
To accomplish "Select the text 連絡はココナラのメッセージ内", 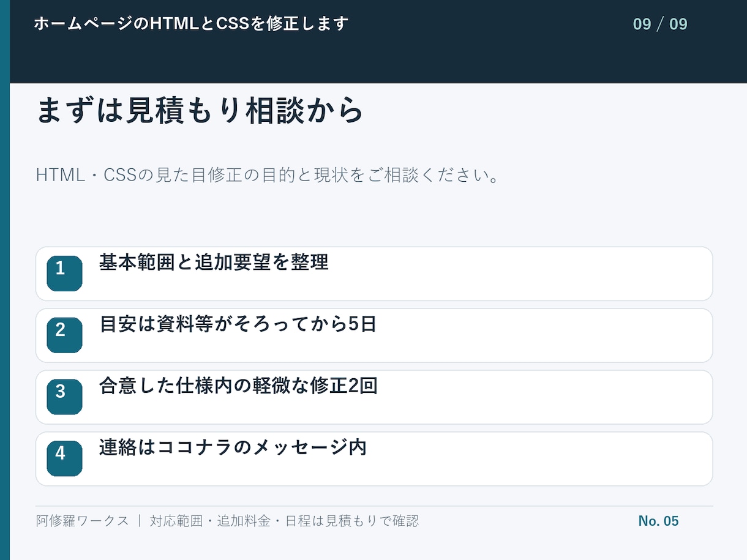I will 233,448.
